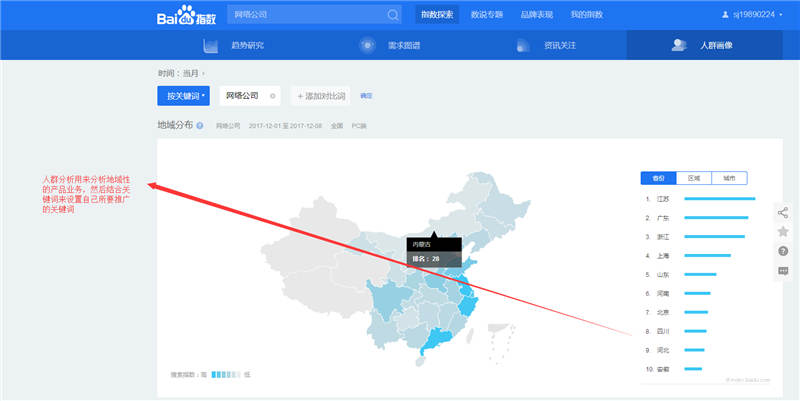
Task: Open the 数说专题 menu item
Action: click(x=486, y=15)
